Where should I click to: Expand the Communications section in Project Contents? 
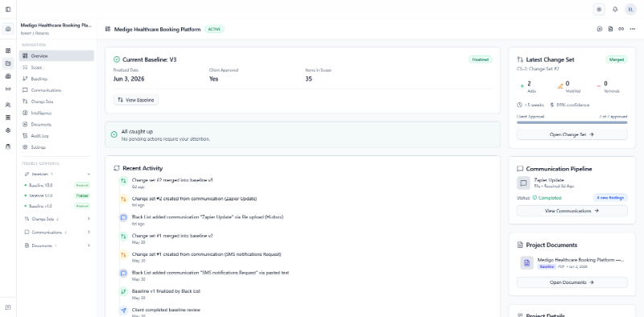coord(89,232)
